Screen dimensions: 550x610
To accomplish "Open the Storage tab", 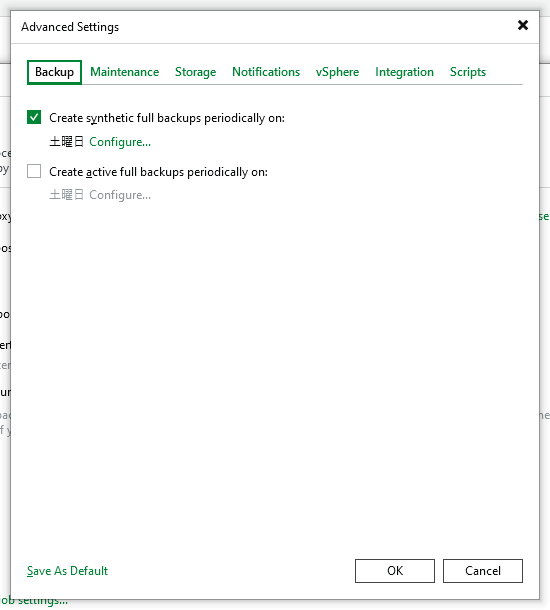I will pyautogui.click(x=195, y=72).
